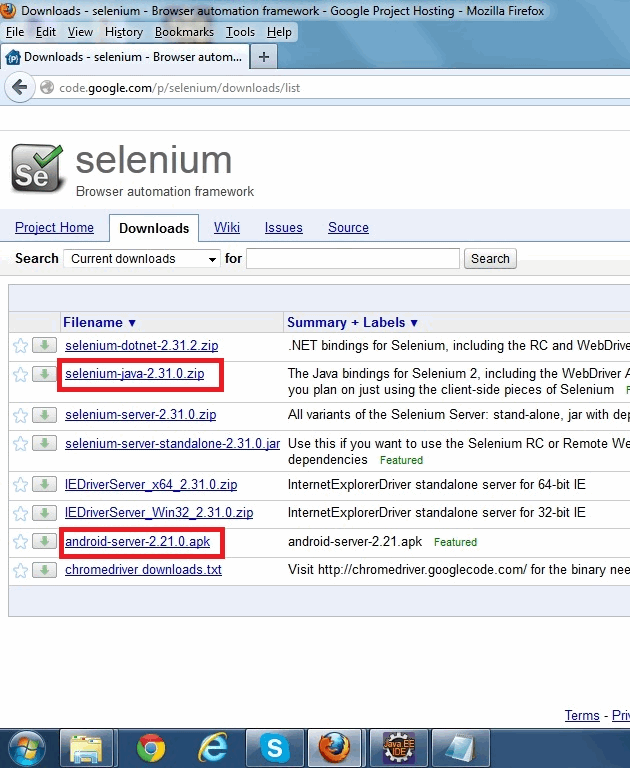This screenshot has height=768, width=630.
Task: Open the Issues tab
Action: pos(284,227)
